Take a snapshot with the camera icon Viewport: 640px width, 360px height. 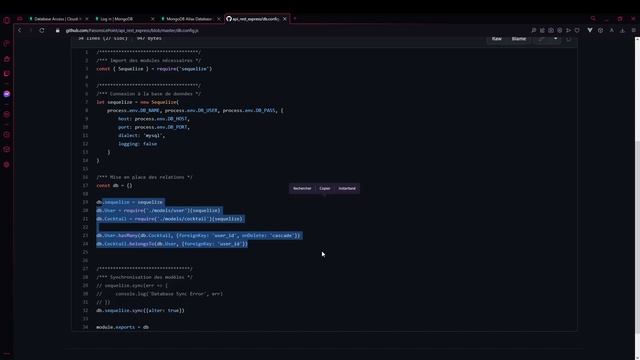551,30
